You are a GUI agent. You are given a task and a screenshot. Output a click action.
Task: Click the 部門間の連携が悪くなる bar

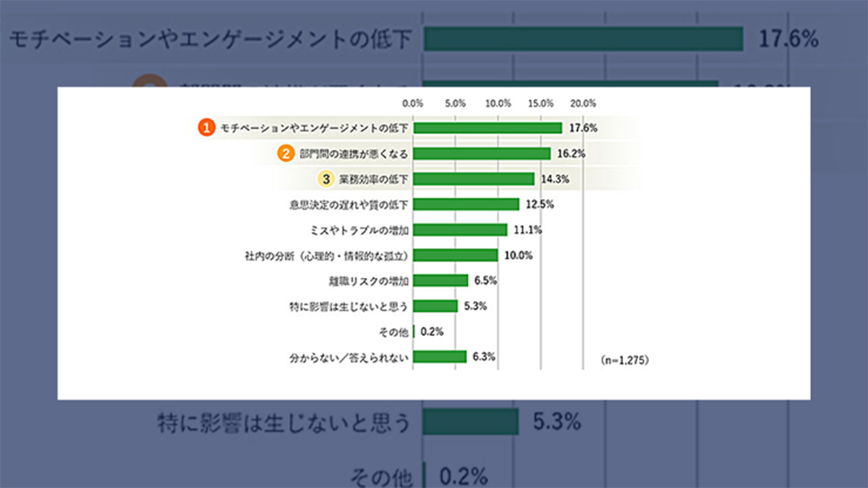pyautogui.click(x=481, y=154)
